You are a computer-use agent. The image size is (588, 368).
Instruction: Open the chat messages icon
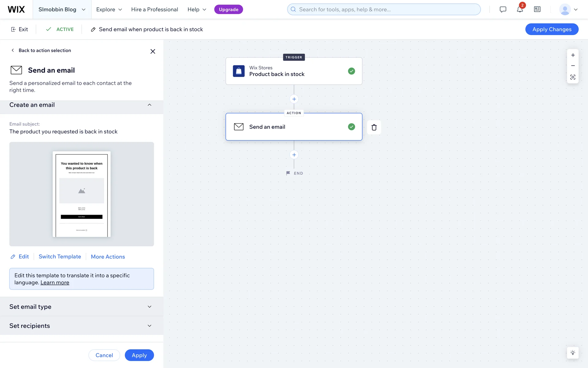pyautogui.click(x=503, y=10)
